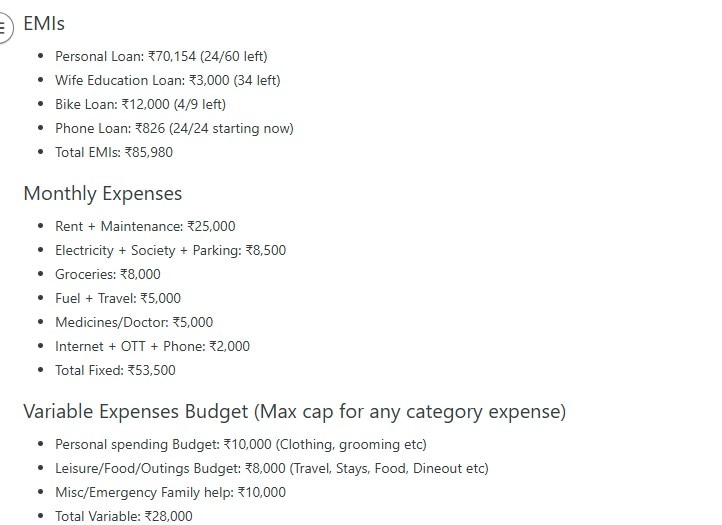Click the Total Variable ₹28,000 line
Image resolution: width=722 pixels, height=525 pixels.
click(x=124, y=516)
